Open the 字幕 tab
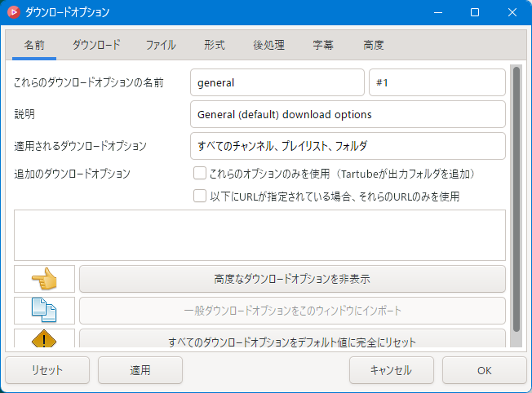The width and height of the screenshot is (532, 393). click(x=323, y=45)
